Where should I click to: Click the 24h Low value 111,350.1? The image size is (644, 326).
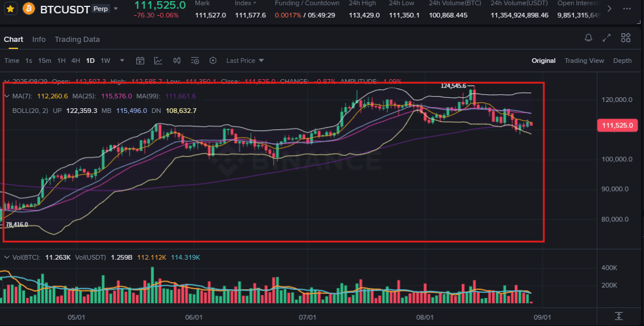[404, 15]
